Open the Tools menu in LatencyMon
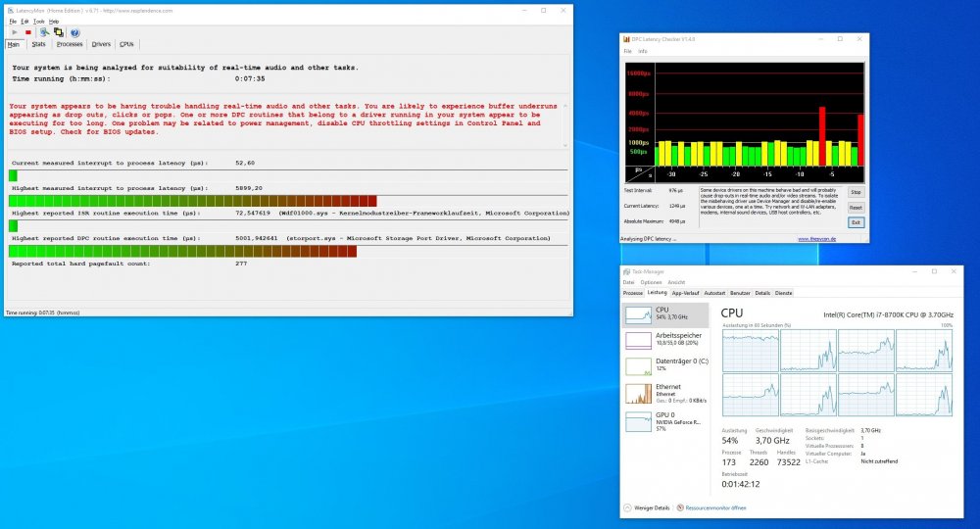The width and height of the screenshot is (980, 529). 39,22
